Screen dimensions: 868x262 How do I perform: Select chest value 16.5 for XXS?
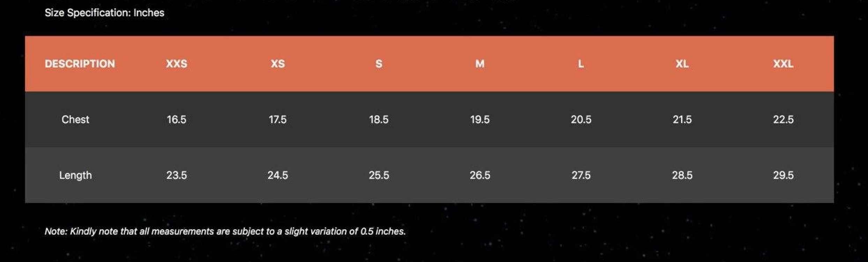coord(177,120)
